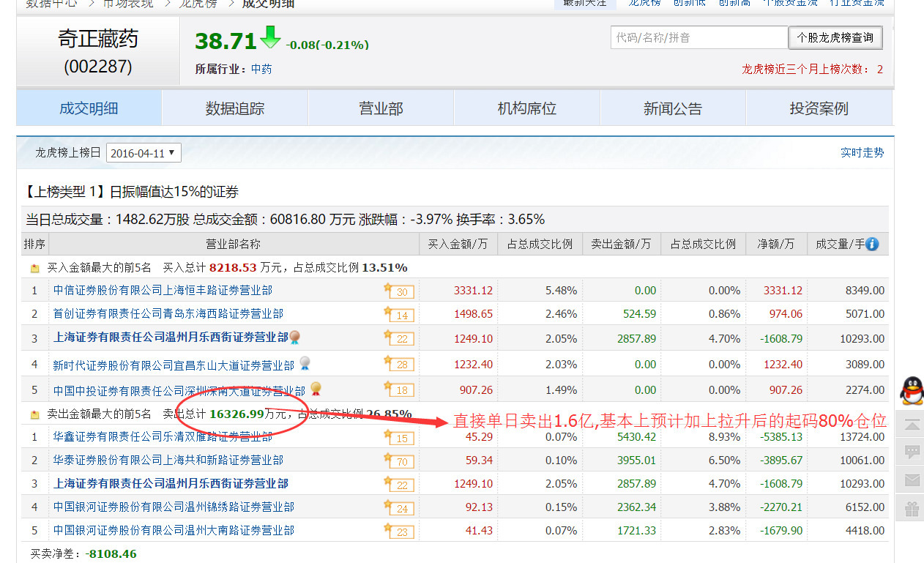
Task: Open the 实时走势 link
Action: click(862, 153)
